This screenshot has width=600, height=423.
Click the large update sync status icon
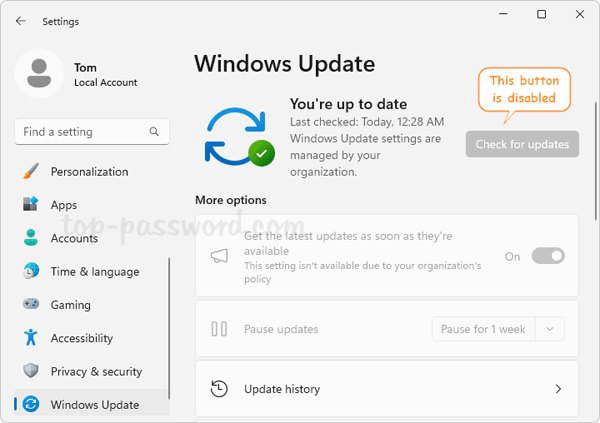240,137
